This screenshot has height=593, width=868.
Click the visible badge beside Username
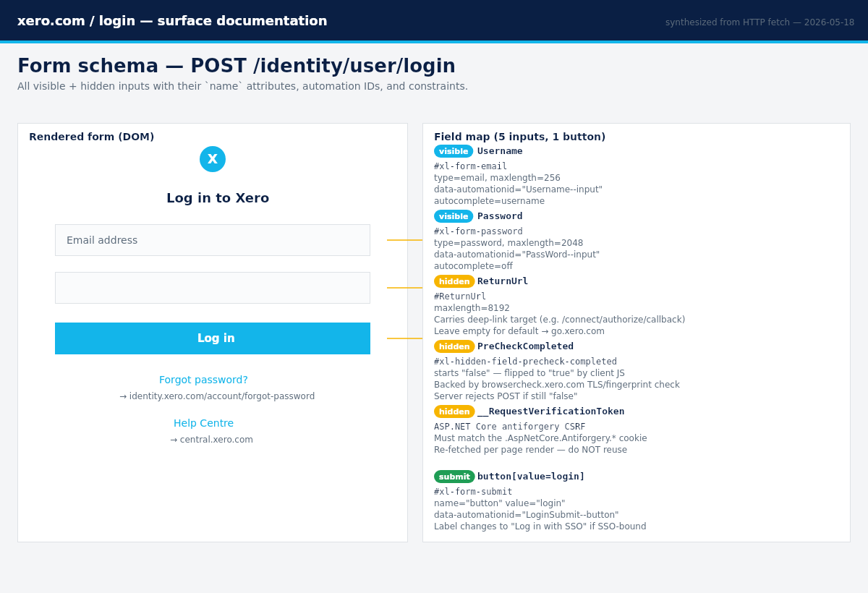454,151
